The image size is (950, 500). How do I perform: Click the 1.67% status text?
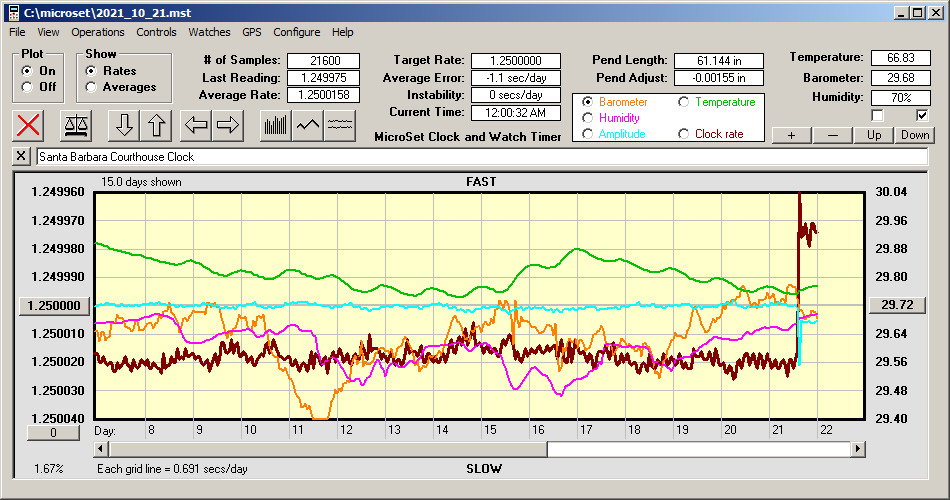[48, 468]
